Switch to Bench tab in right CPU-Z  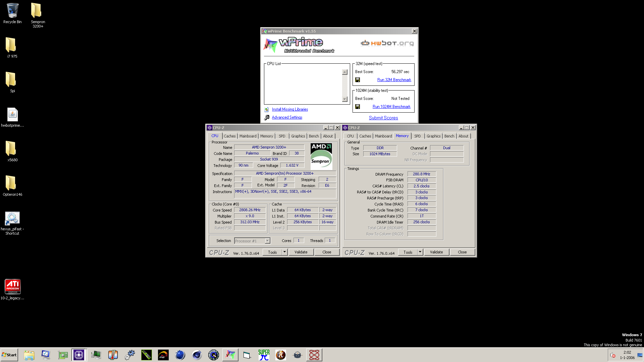(449, 136)
